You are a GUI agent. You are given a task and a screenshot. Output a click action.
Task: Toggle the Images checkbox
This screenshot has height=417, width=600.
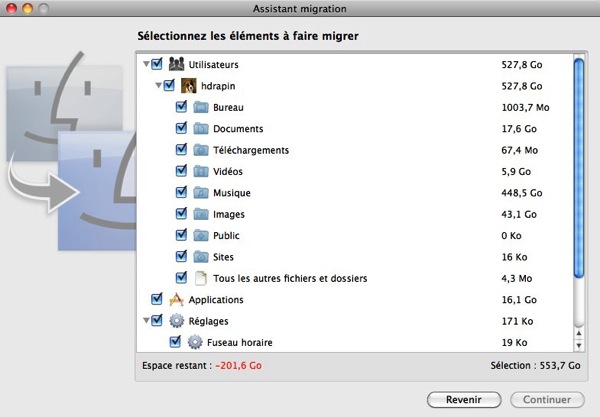[x=181, y=214]
